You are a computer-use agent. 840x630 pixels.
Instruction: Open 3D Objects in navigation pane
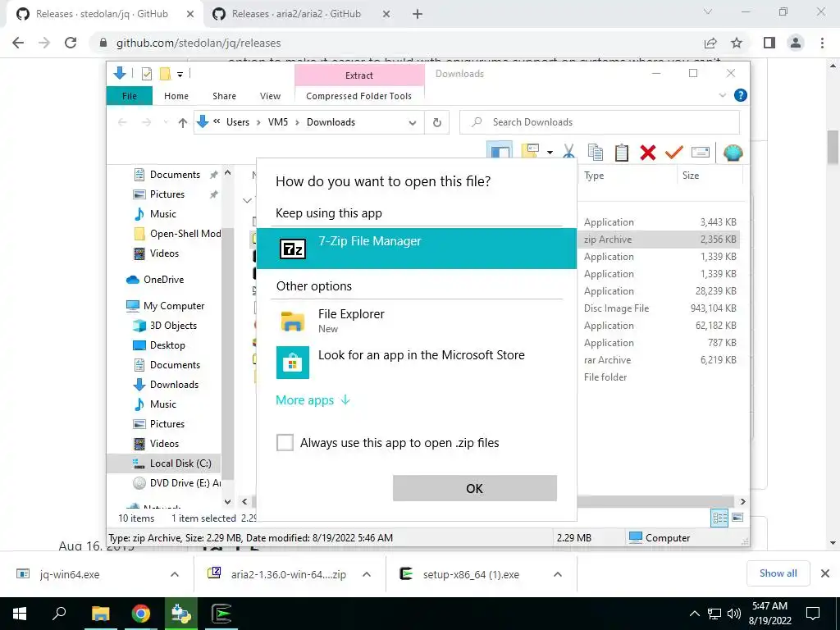tap(173, 325)
